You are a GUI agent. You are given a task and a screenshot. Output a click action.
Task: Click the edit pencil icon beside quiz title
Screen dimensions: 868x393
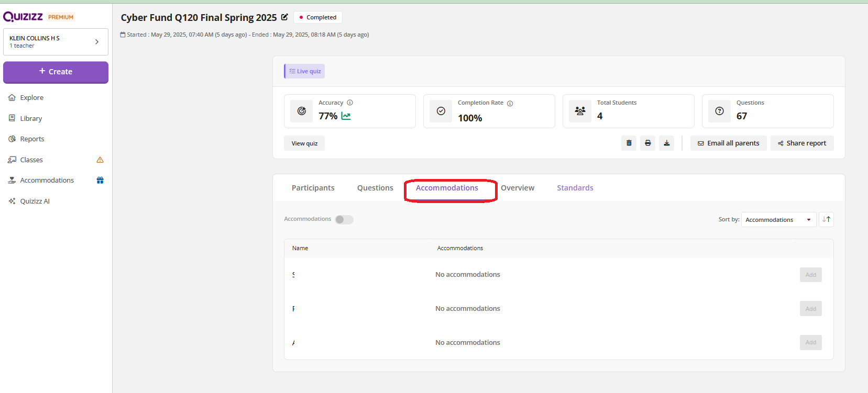[284, 17]
